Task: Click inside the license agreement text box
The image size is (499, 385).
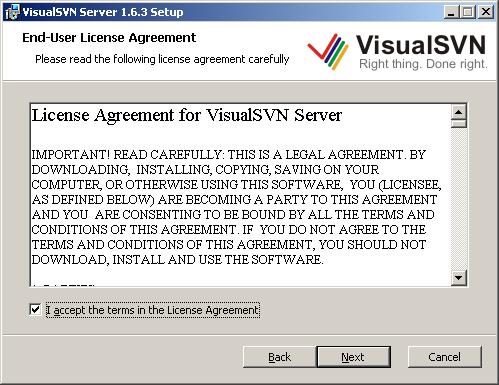Action: [x=241, y=195]
